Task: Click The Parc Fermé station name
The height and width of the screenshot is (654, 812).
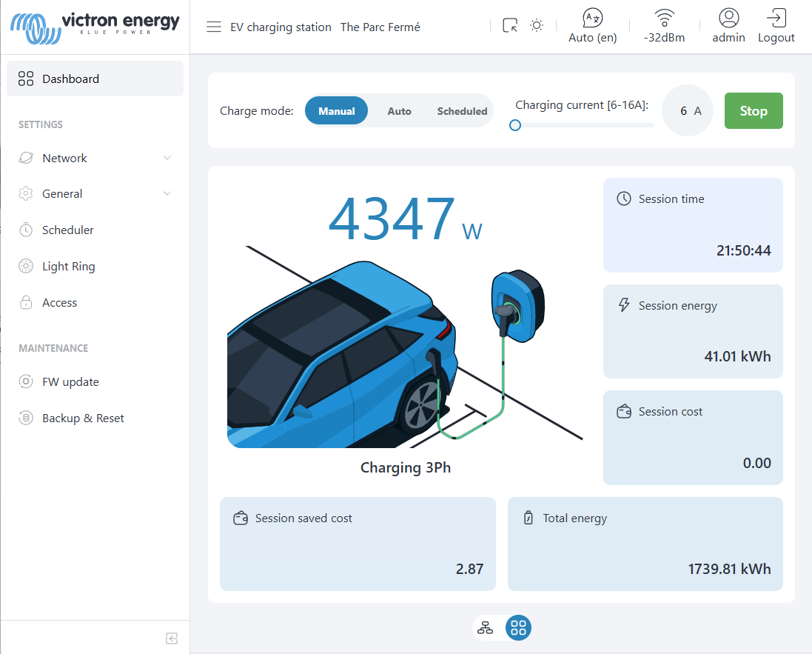Action: [x=380, y=27]
